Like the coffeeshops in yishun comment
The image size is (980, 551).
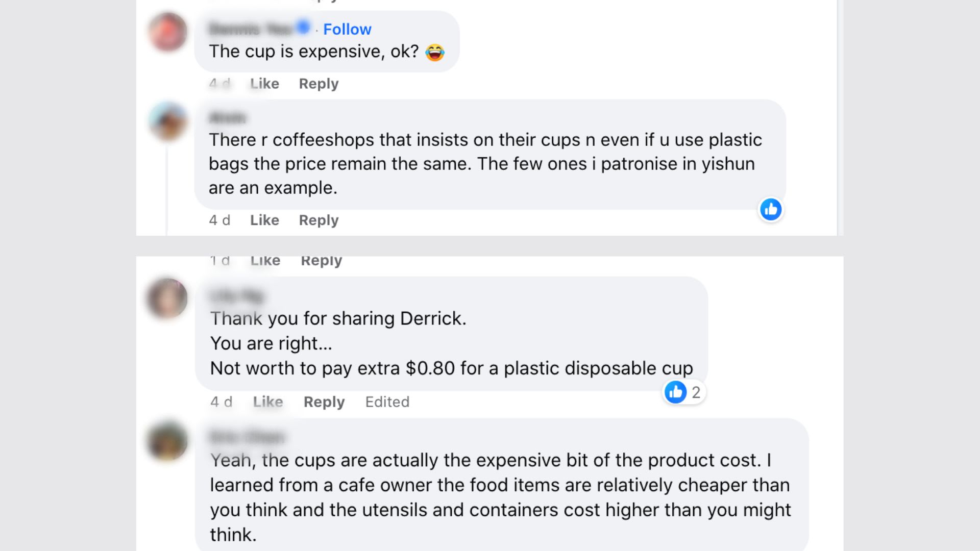click(x=264, y=220)
